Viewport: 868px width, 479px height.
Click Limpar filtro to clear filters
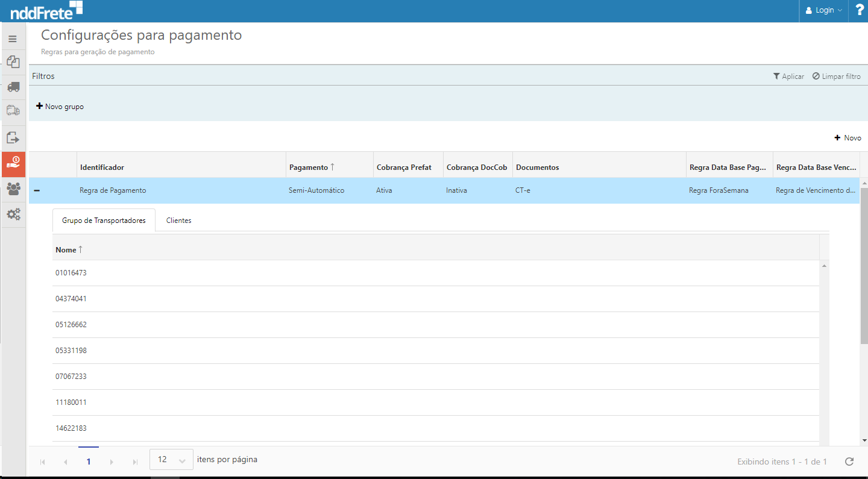pos(836,77)
